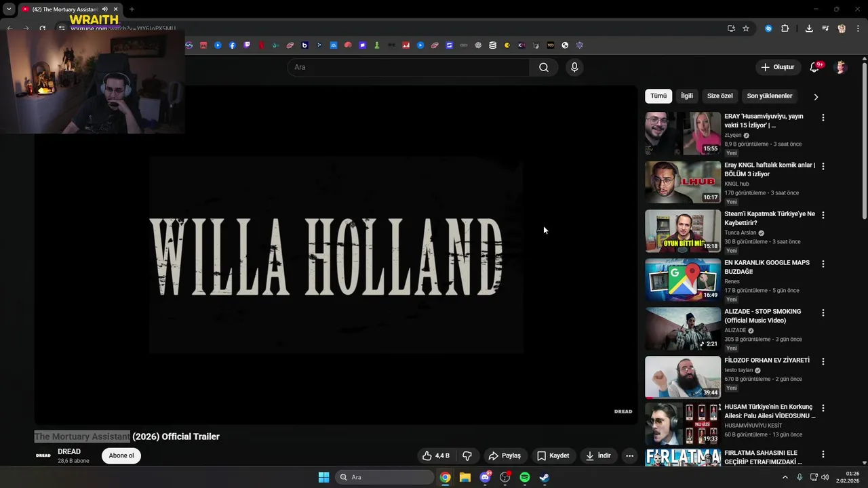The width and height of the screenshot is (868, 488).
Task: Open the ChatGPT bookmark icon
Action: pyautogui.click(x=478, y=45)
